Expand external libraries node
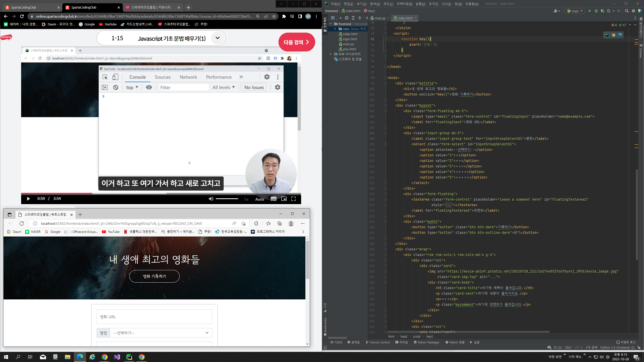The image size is (644, 362). pyautogui.click(x=331, y=54)
